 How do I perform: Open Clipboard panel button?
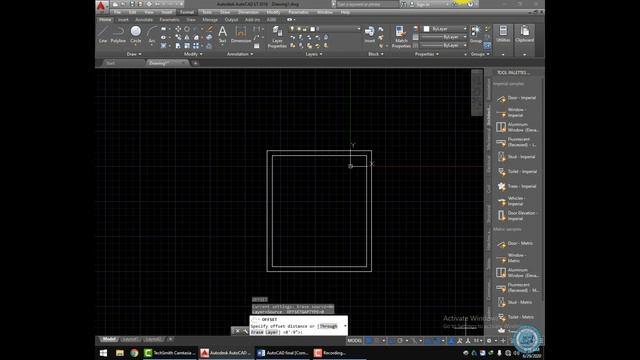pyautogui.click(x=524, y=34)
